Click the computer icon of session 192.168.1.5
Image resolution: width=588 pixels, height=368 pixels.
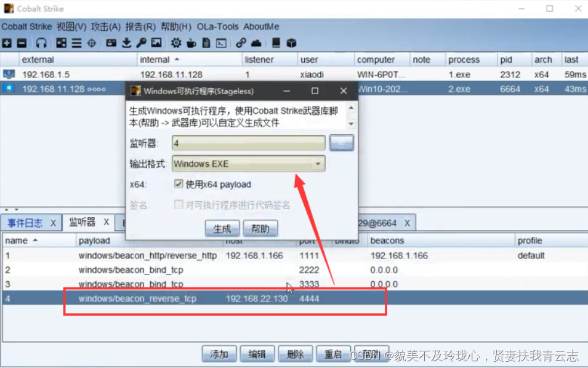[x=9, y=74]
